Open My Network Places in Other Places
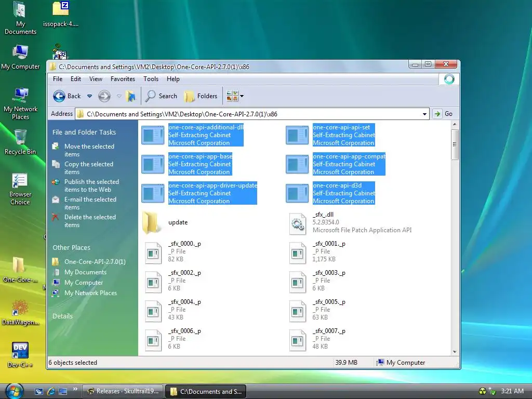Image resolution: width=532 pixels, height=399 pixels. click(90, 293)
